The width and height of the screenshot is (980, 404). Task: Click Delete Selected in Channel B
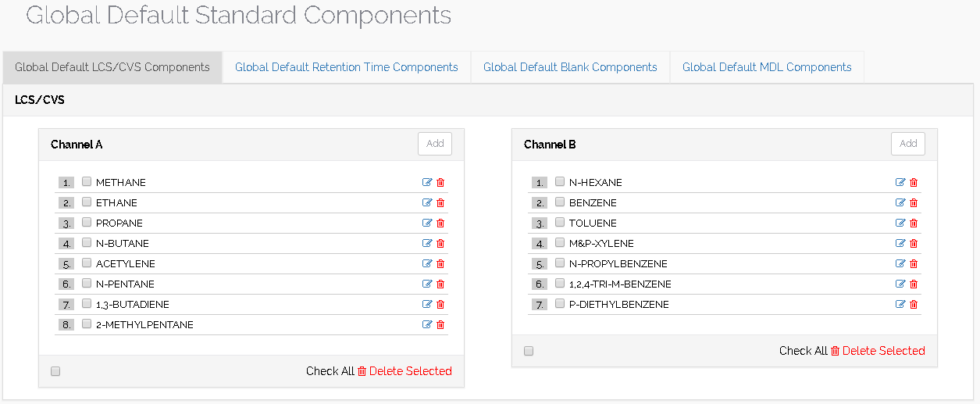882,351
